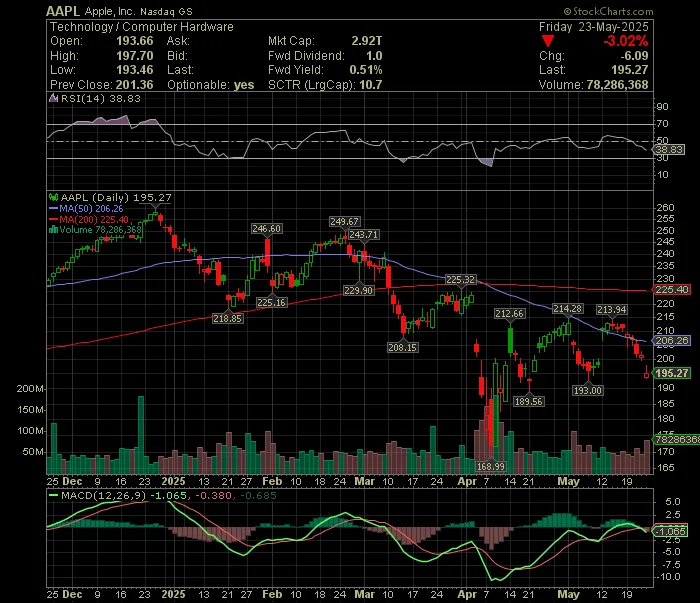Click the RSI(14) legend icon
The width and height of the screenshot is (700, 603).
[x=53, y=98]
